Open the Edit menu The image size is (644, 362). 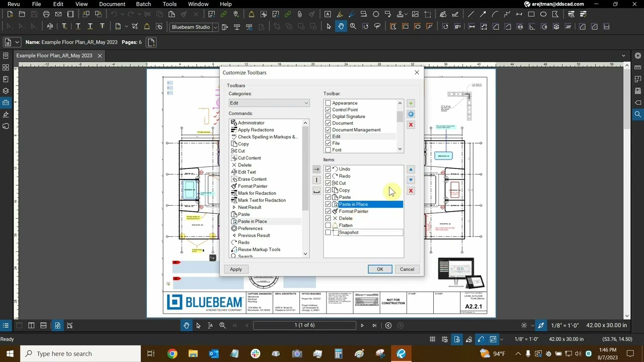coord(58,4)
